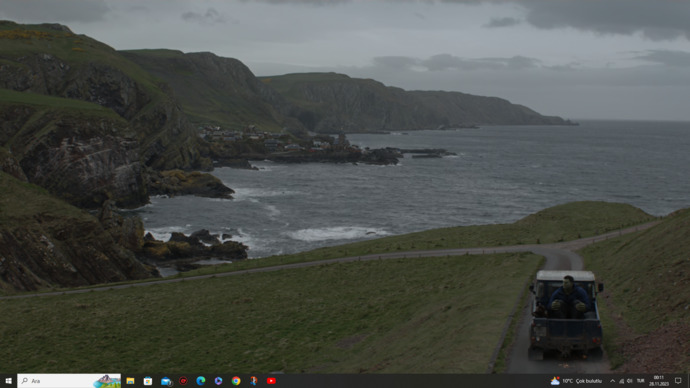Open the Mail app taskbar icon
This screenshot has width=690, height=388.
pyautogui.click(x=166, y=381)
